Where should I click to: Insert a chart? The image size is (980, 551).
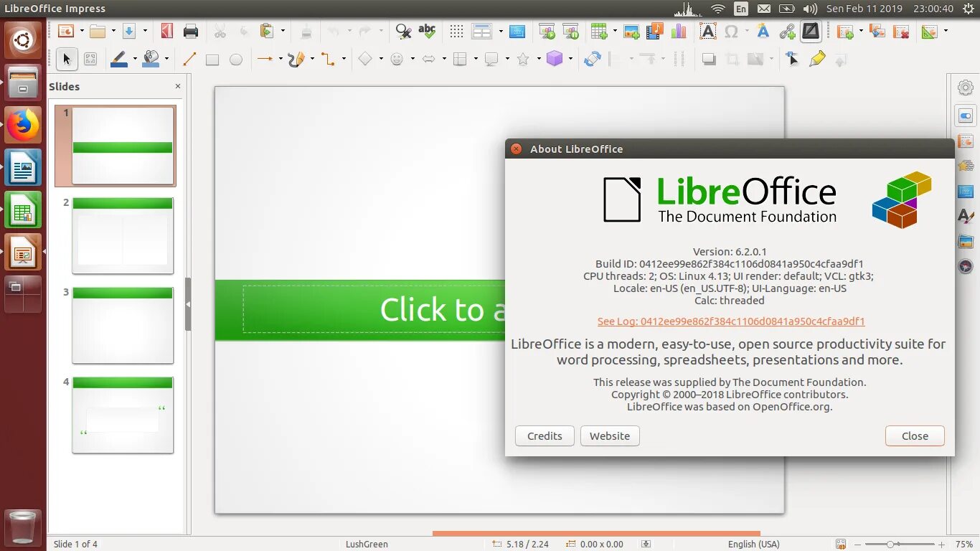coord(679,31)
